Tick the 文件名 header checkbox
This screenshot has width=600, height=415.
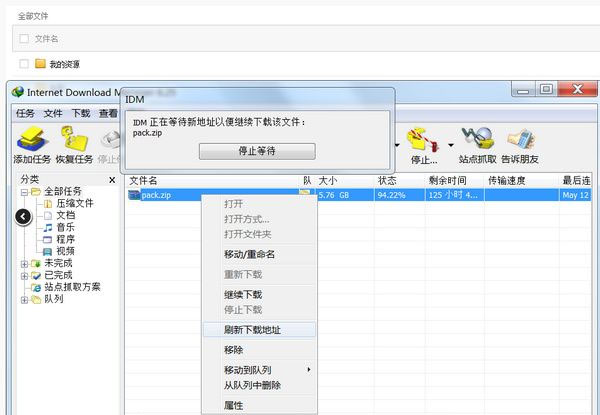pyautogui.click(x=24, y=38)
